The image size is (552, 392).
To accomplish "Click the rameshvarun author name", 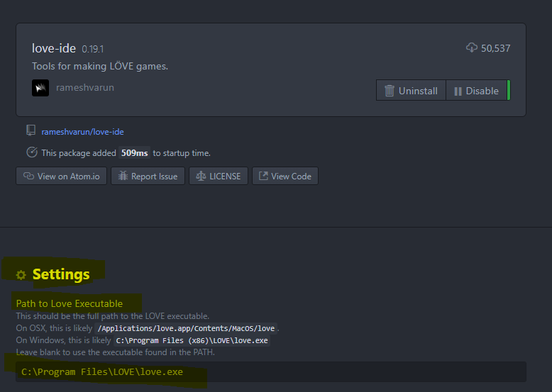I will 85,87.
